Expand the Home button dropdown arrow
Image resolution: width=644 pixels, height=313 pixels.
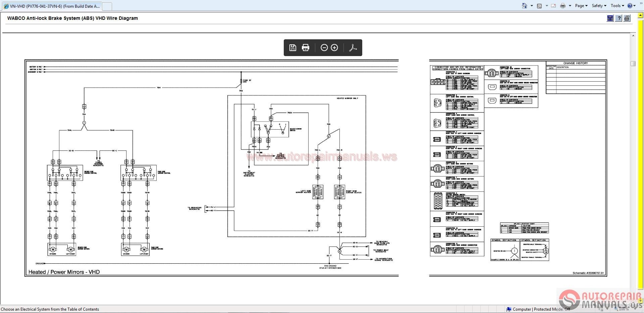532,6
